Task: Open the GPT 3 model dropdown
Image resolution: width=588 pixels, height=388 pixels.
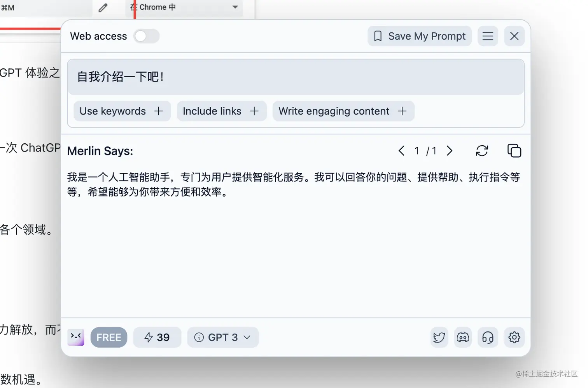Action: tap(223, 337)
